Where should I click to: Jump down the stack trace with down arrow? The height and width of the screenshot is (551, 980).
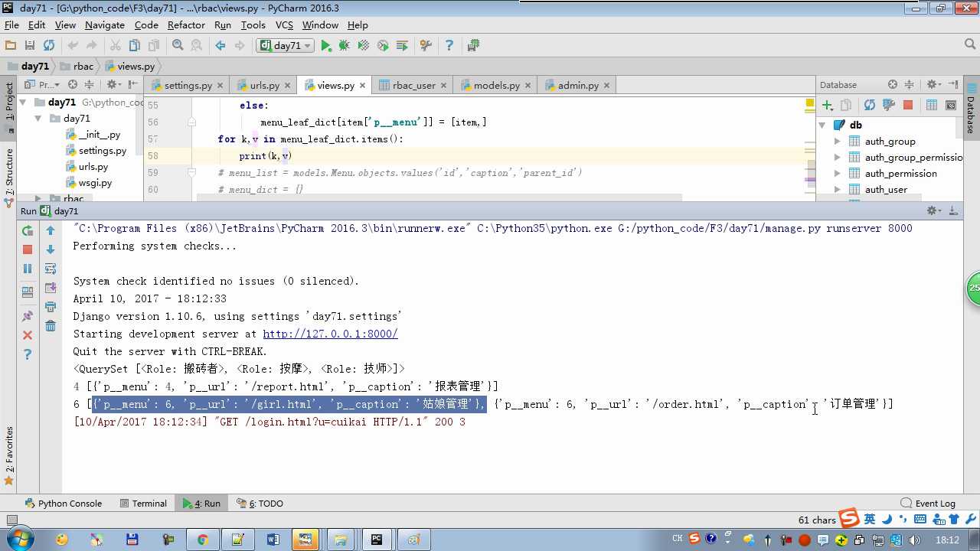click(x=51, y=249)
